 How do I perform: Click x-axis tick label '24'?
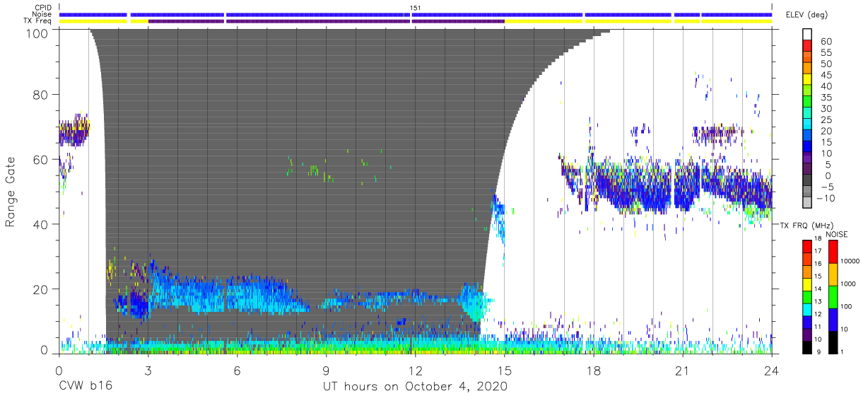[772, 370]
